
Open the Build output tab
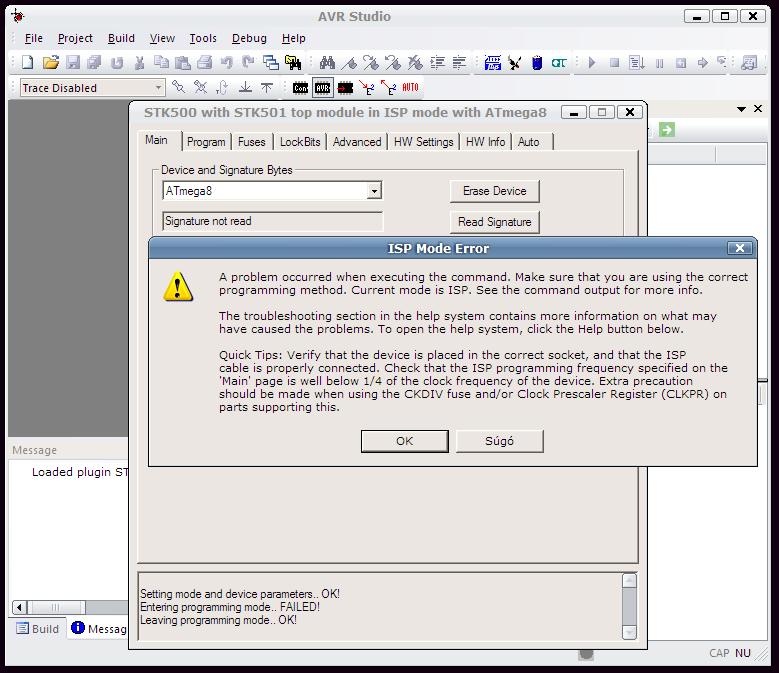[x=38, y=629]
